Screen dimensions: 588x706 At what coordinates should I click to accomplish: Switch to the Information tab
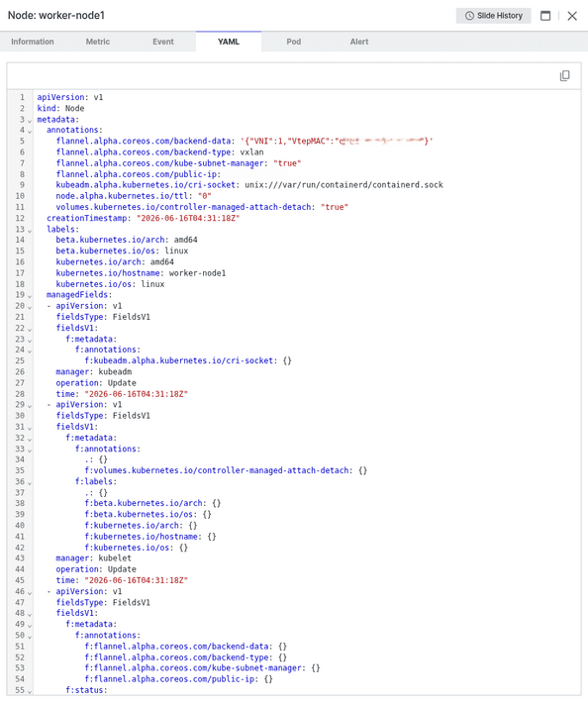(33, 42)
